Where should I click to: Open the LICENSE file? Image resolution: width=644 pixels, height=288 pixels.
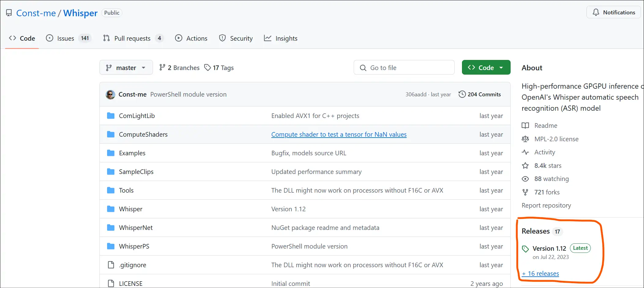[131, 284]
